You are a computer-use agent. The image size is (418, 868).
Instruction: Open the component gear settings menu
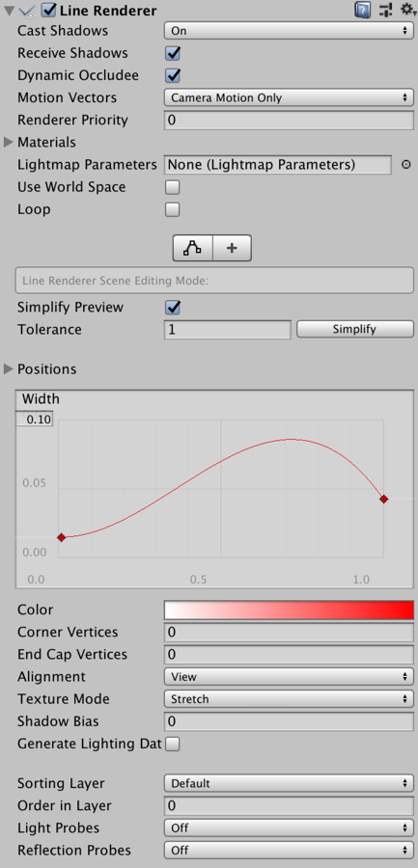tap(407, 10)
